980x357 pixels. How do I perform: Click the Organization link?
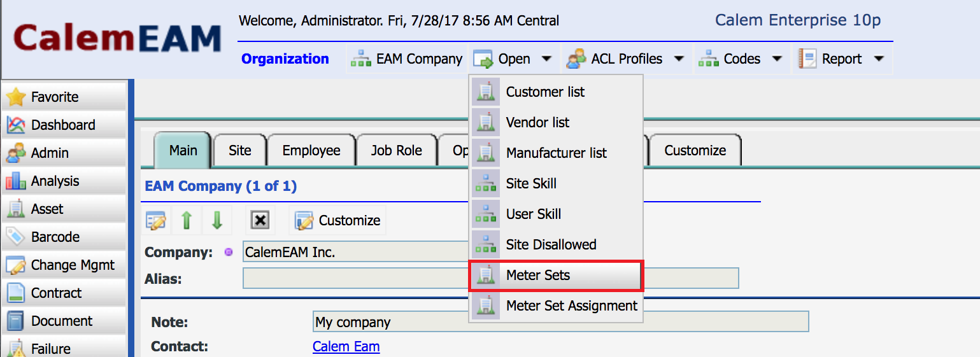point(285,59)
